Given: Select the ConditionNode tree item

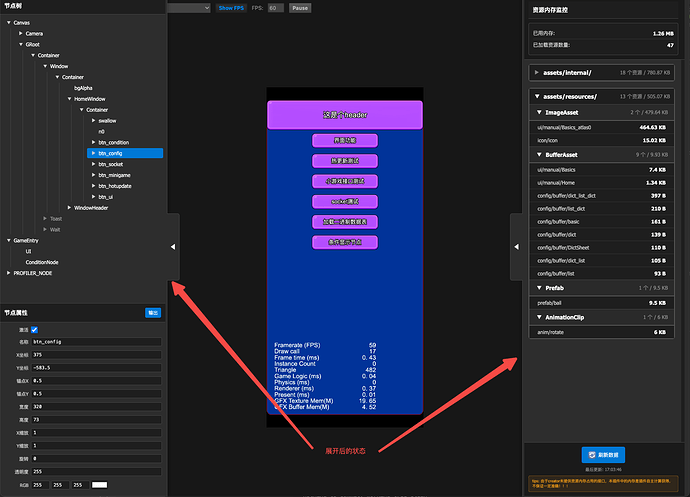Looking at the screenshot, I should [x=42, y=262].
